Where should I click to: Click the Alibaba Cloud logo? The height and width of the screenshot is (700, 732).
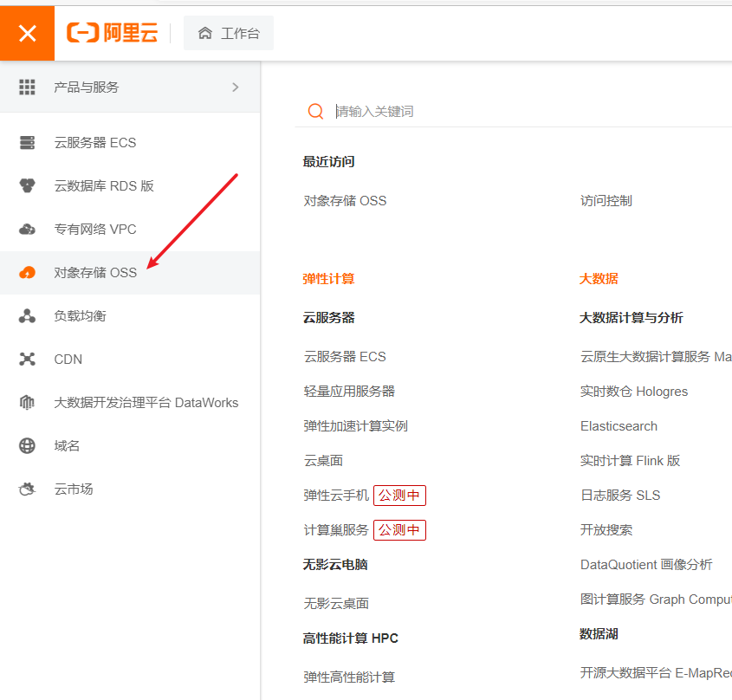point(113,34)
